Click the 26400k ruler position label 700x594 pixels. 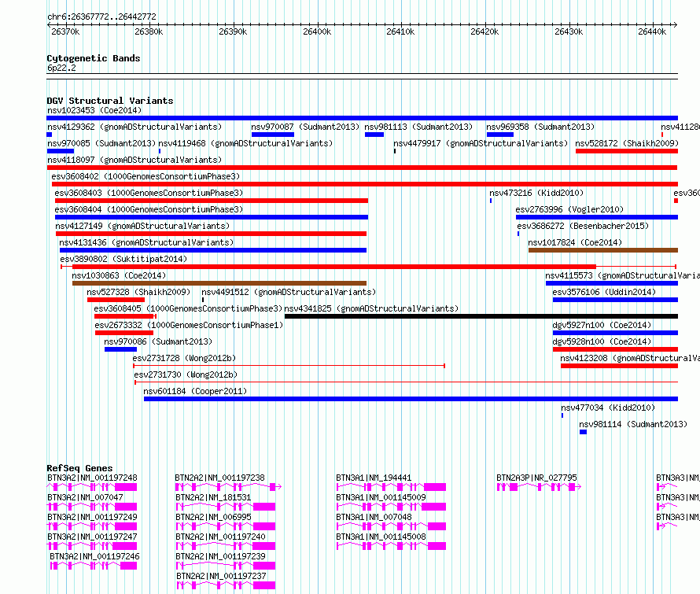(x=317, y=31)
